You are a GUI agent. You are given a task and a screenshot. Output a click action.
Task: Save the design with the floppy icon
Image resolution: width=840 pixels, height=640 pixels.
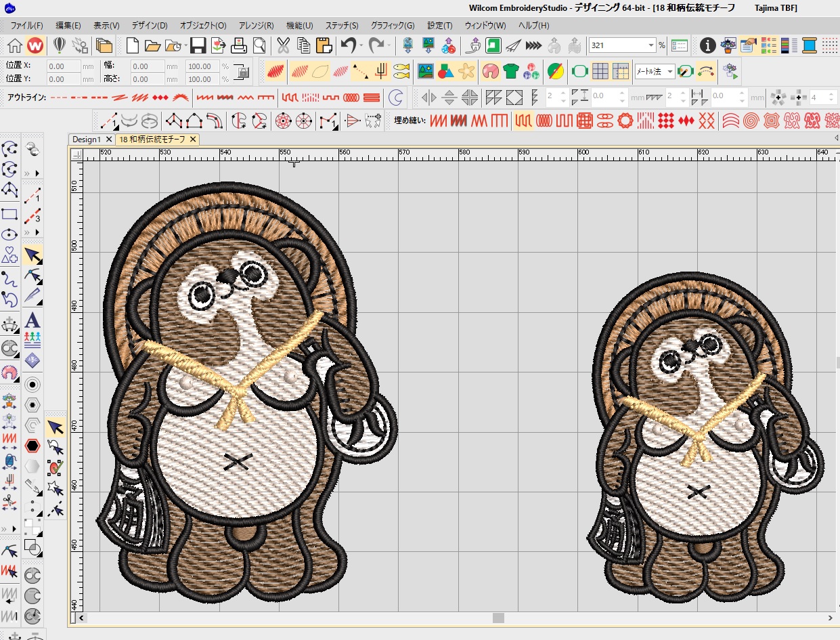click(198, 46)
